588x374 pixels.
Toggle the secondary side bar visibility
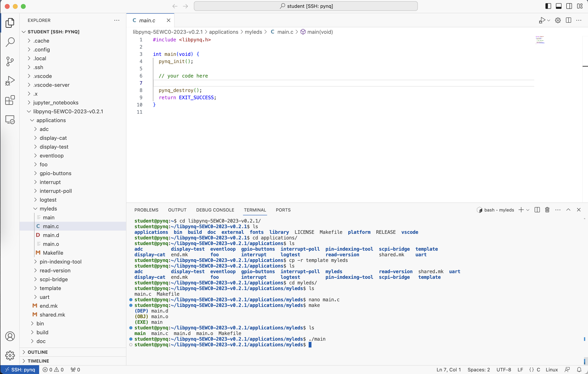(569, 6)
